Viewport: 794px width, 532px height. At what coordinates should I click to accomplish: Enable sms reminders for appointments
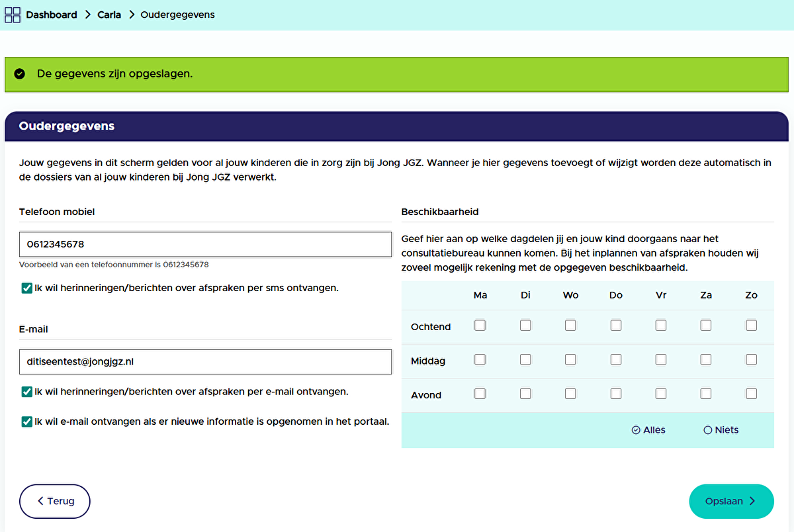[26, 288]
